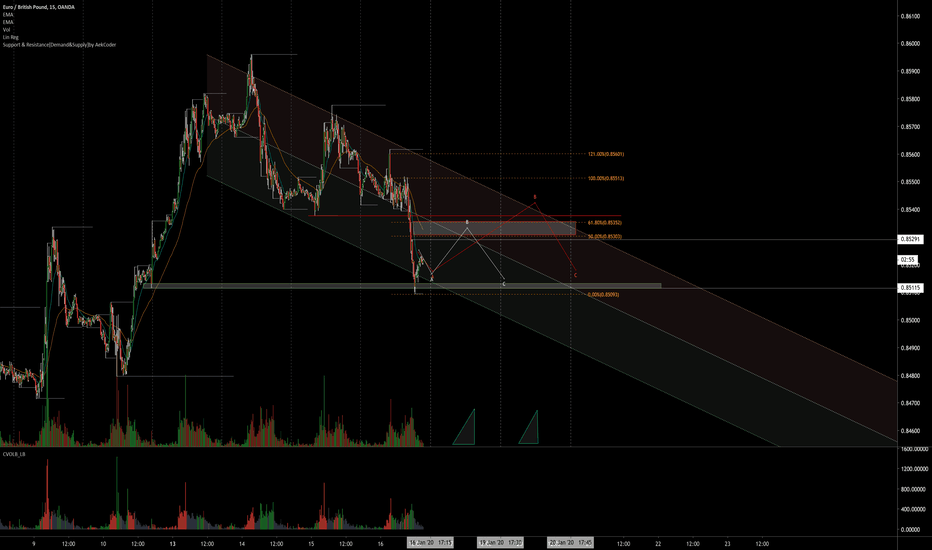Click the 16 Jan '20 17:15 time marker

431,541
